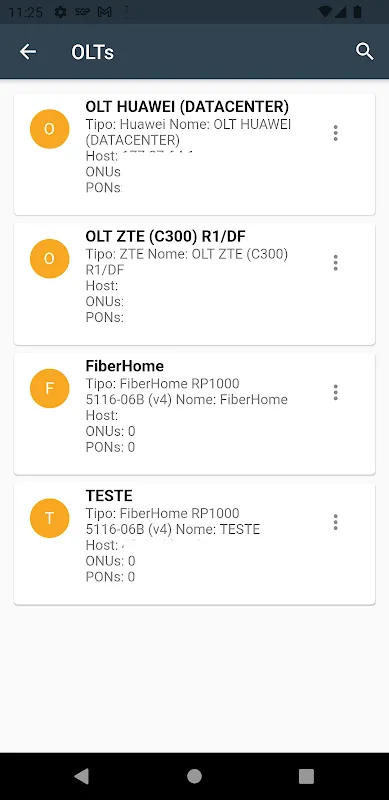Open options menu for OLT HUAWEI (DATACENTER)

click(x=335, y=133)
